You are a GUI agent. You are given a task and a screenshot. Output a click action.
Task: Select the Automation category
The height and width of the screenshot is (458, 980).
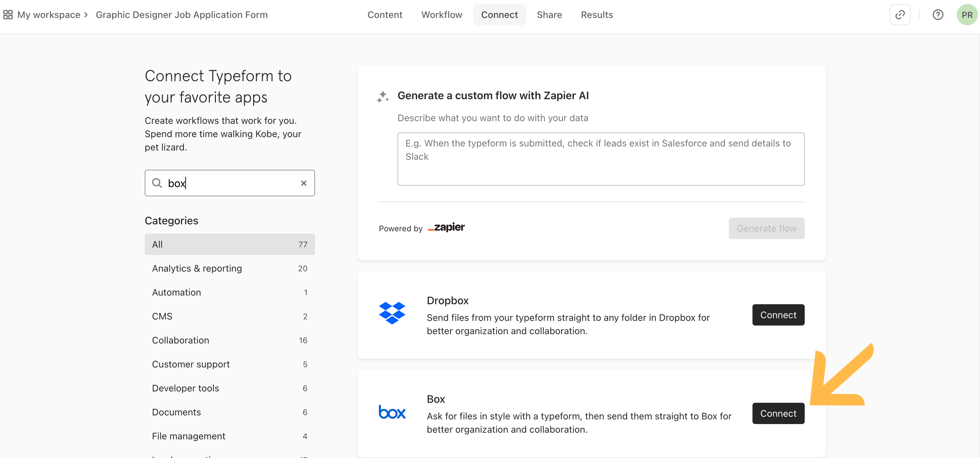tap(230, 292)
